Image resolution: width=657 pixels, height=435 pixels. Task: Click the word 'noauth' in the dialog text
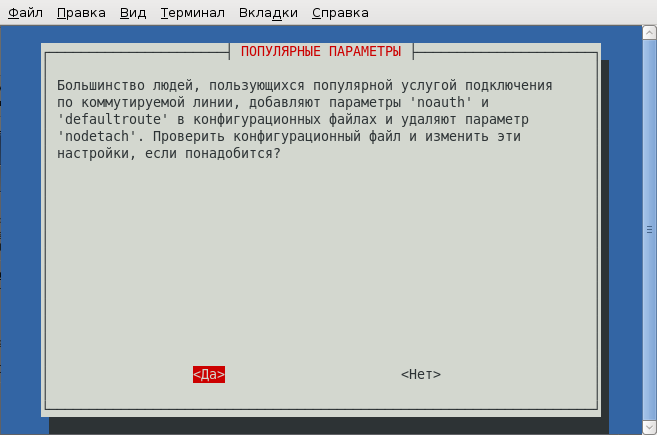(x=441, y=102)
